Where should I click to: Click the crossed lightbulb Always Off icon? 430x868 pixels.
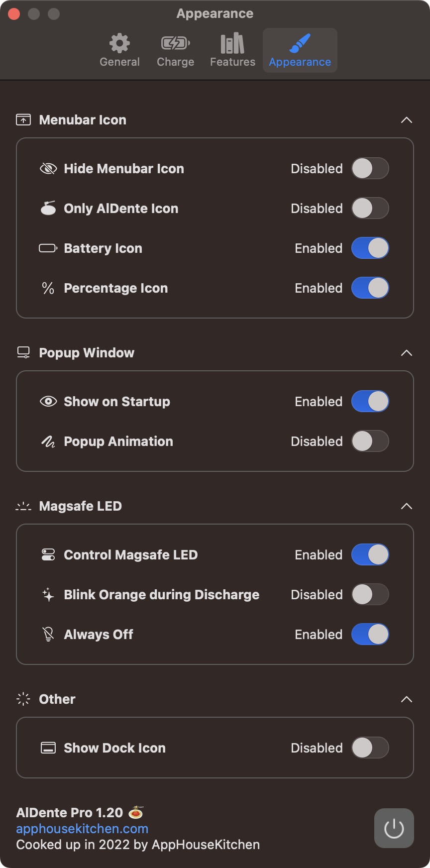(48, 635)
